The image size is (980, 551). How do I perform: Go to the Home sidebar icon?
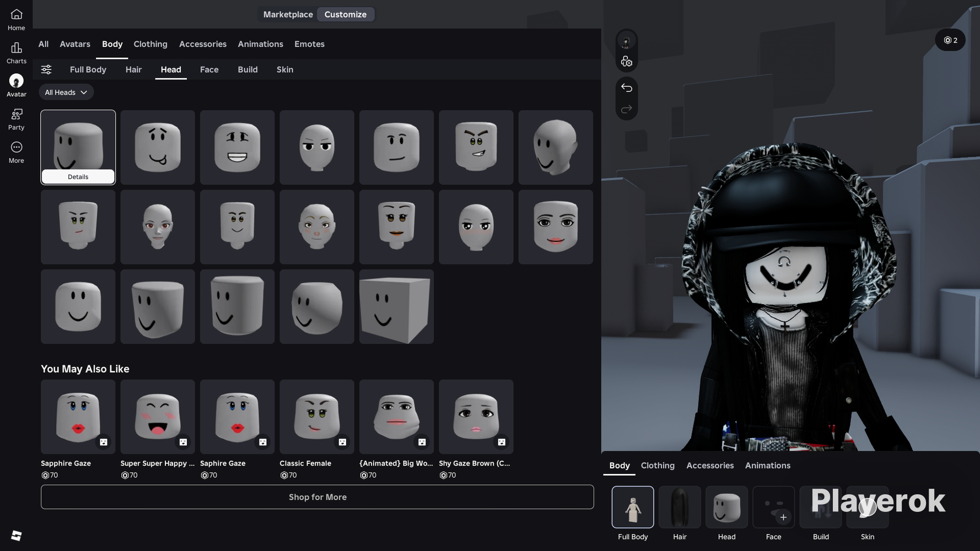[x=16, y=19]
